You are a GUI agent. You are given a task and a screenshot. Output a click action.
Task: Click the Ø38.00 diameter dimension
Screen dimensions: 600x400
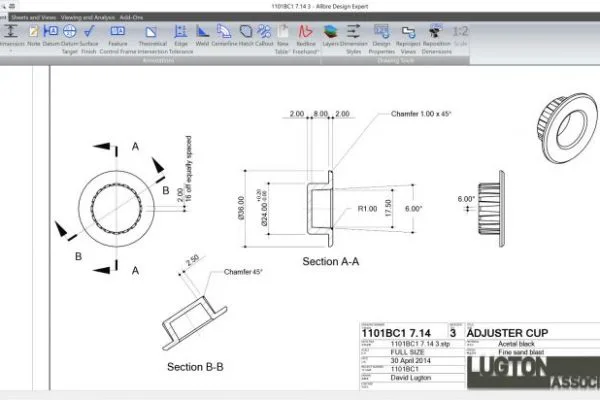pos(241,208)
